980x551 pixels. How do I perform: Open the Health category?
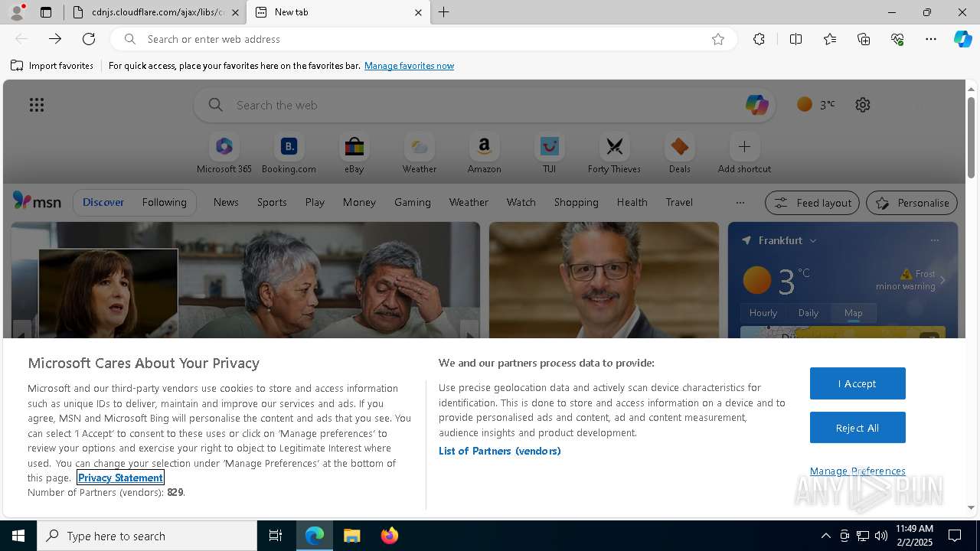(632, 202)
